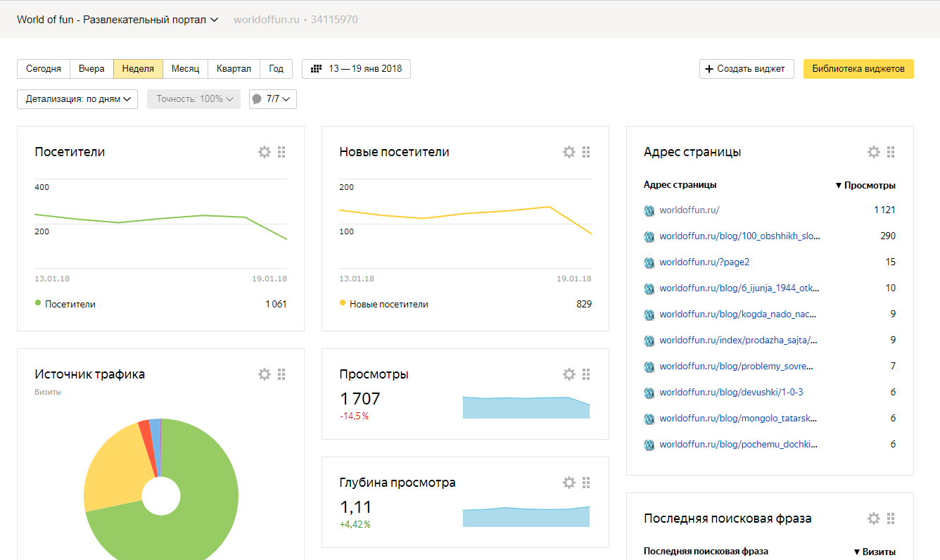This screenshot has width=940, height=560.
Task: Select the Неделя period tab
Action: [x=138, y=69]
